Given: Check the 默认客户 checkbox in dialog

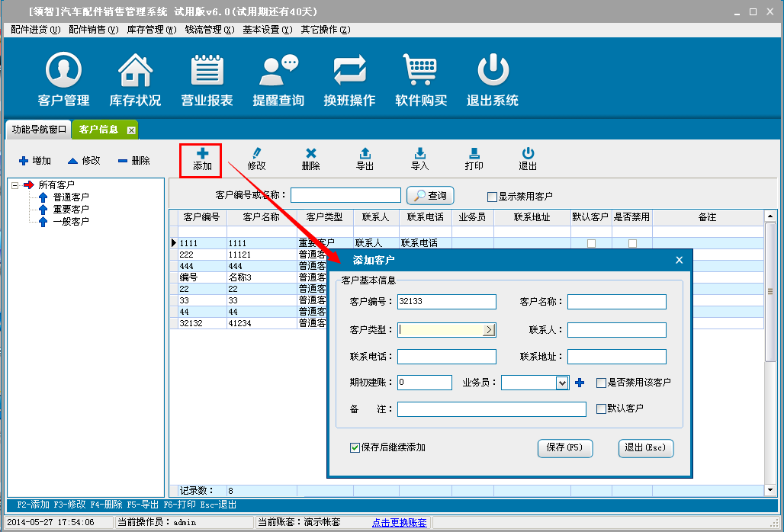Looking at the screenshot, I should (602, 409).
